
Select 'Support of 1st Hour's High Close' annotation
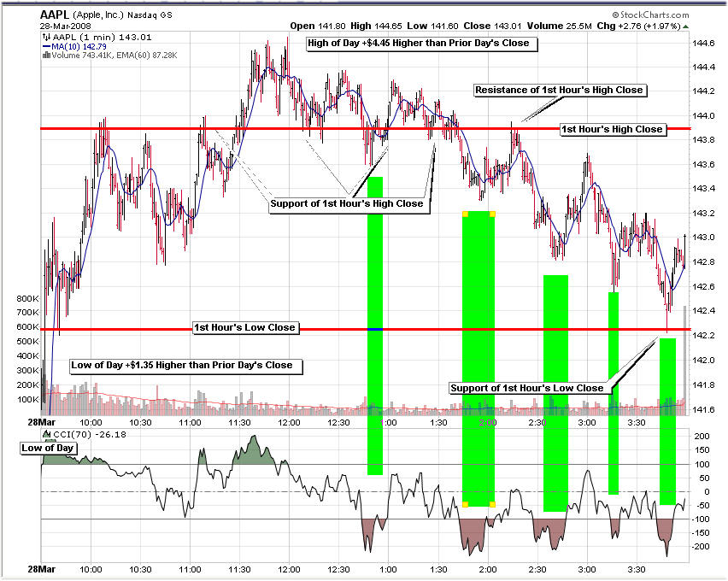(x=349, y=204)
